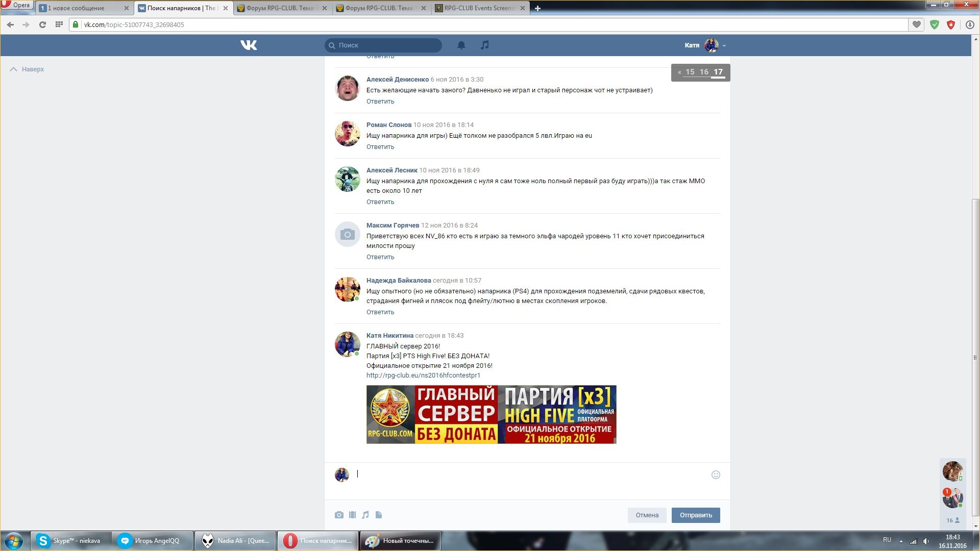Screen dimensions: 980x551
Task: Expand the system tray hidden icons arrow
Action: 901,541
